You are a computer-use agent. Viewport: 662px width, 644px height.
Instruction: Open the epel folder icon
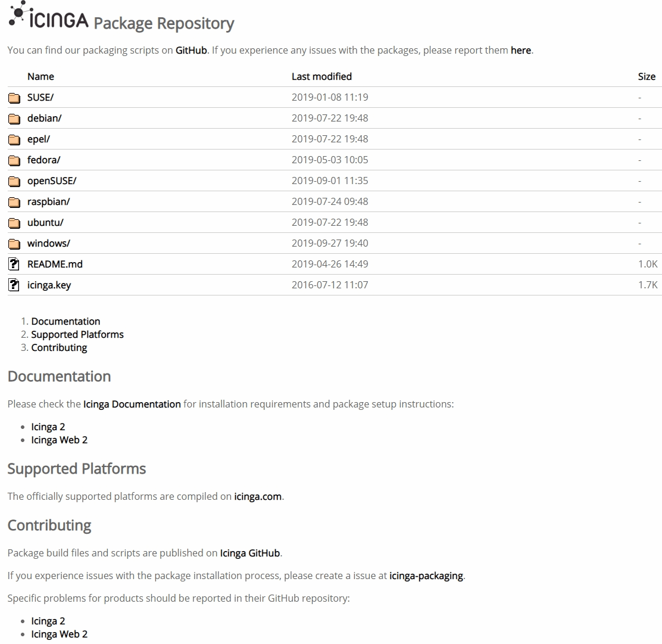(x=14, y=139)
